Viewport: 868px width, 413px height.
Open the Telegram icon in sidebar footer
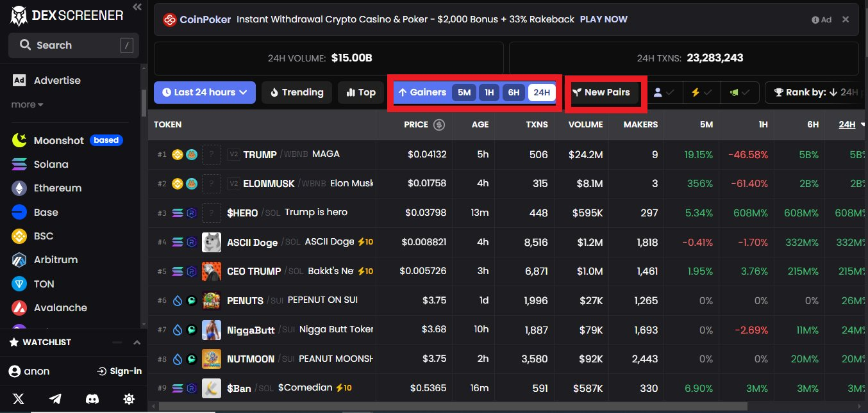click(x=56, y=399)
